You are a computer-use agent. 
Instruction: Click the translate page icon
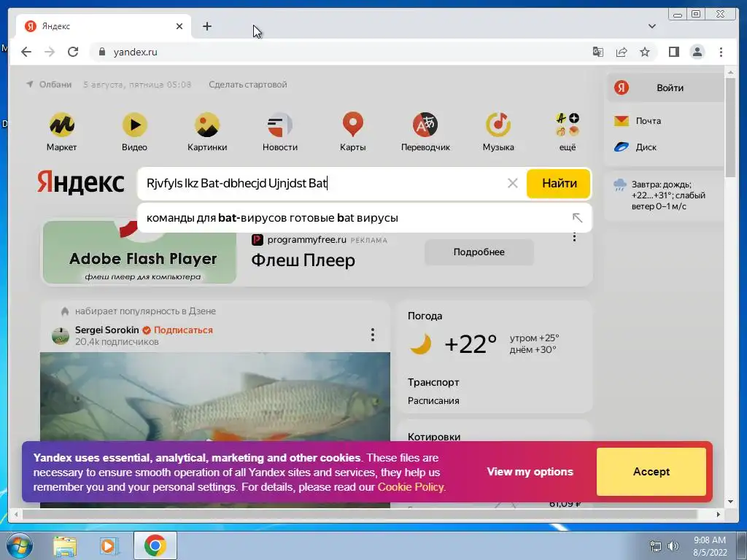click(x=598, y=52)
